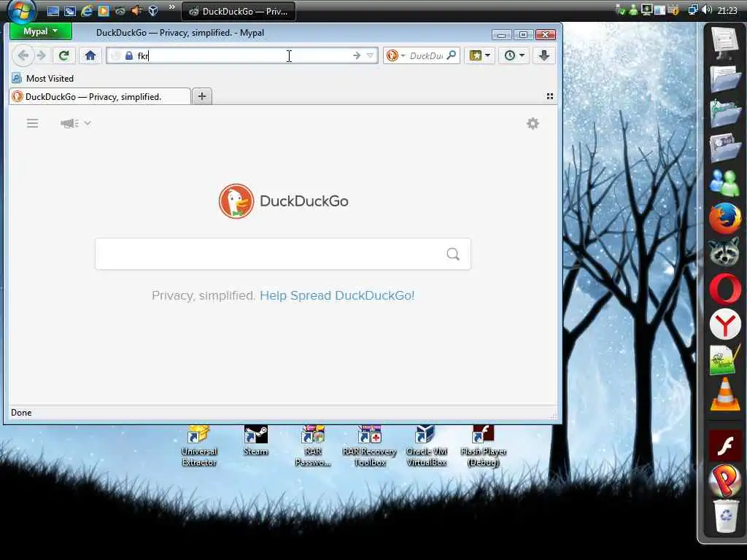Select the Flash Player (Debug) desktop shortcut
The image size is (747, 560).
(484, 447)
